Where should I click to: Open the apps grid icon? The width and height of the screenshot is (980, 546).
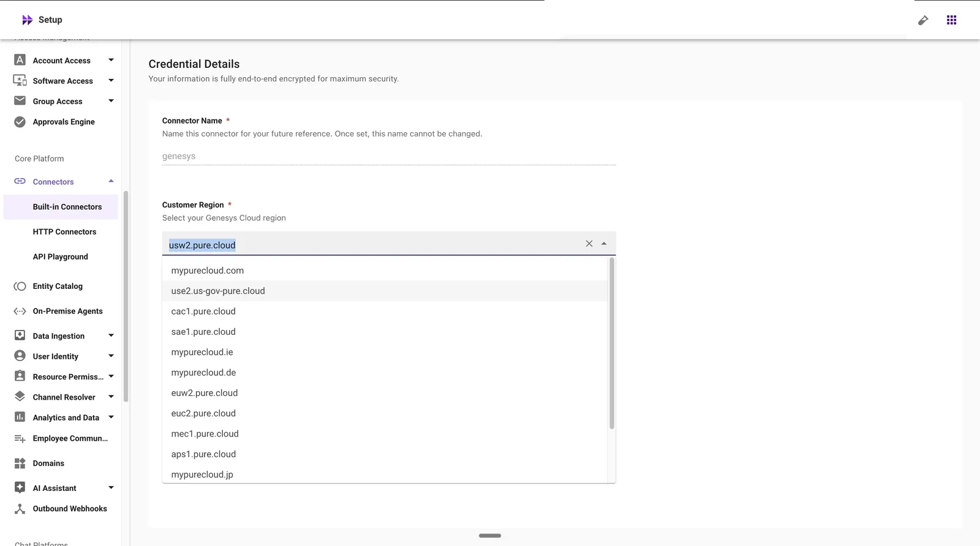(x=951, y=20)
